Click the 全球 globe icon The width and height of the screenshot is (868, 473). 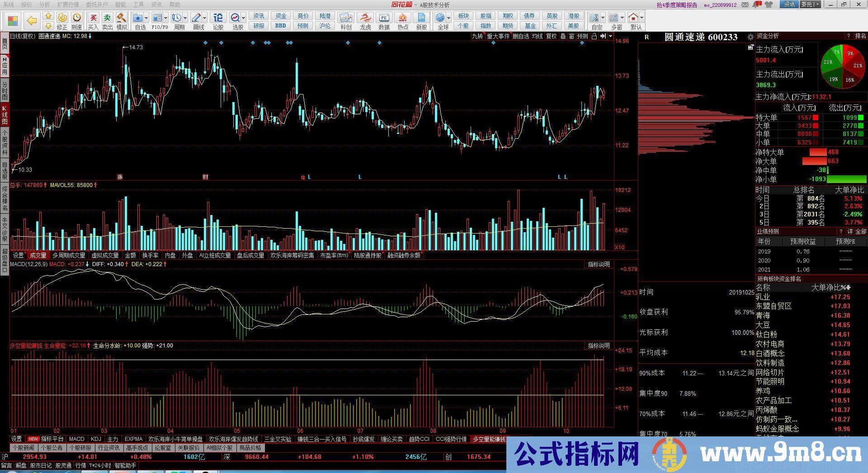[440, 18]
